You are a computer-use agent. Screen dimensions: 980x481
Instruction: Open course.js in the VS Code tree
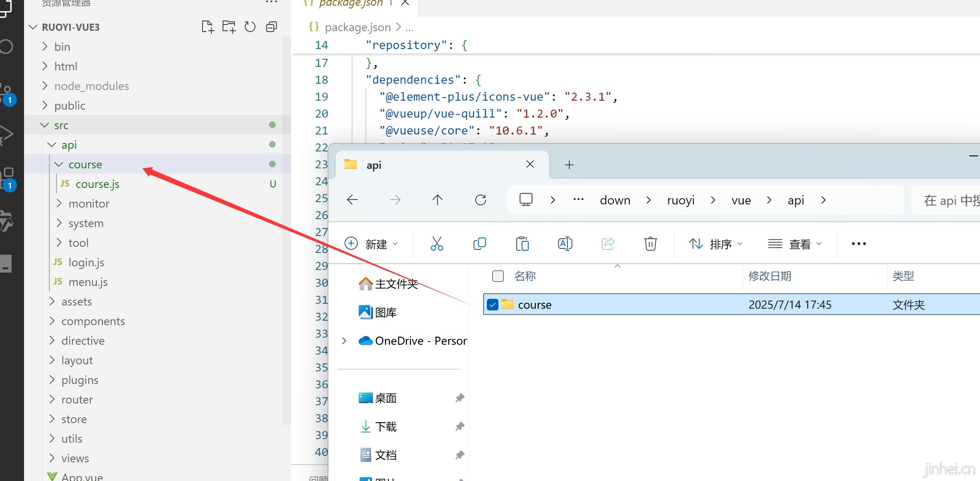(x=97, y=184)
